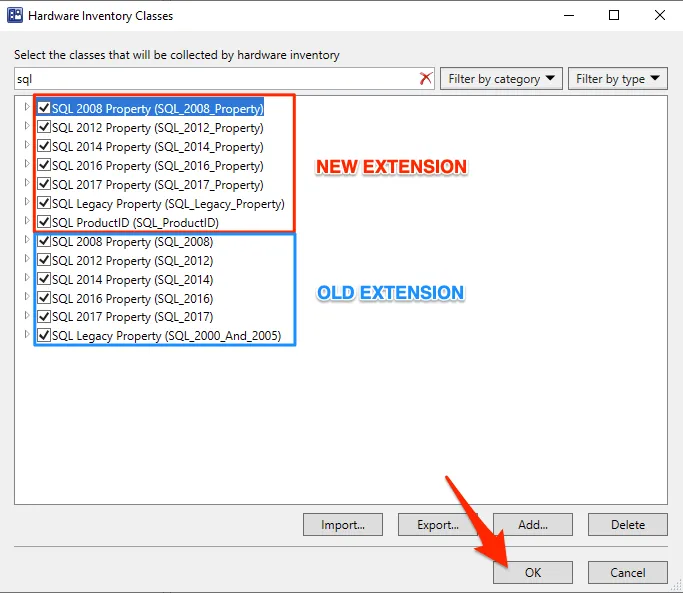This screenshot has height=593, width=683.
Task: Clear the sql search text with red X
Action: [426, 78]
